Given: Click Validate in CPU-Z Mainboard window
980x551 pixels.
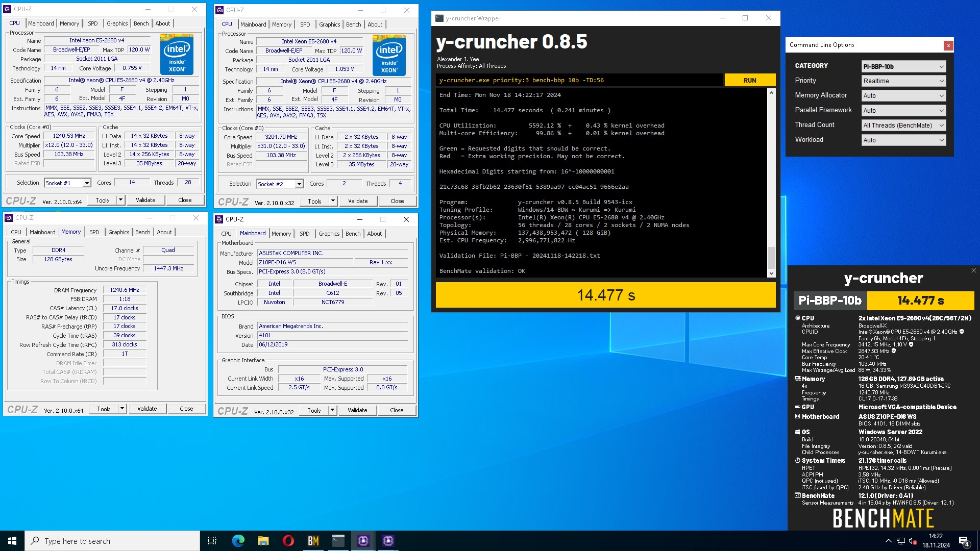Looking at the screenshot, I should click(x=357, y=410).
